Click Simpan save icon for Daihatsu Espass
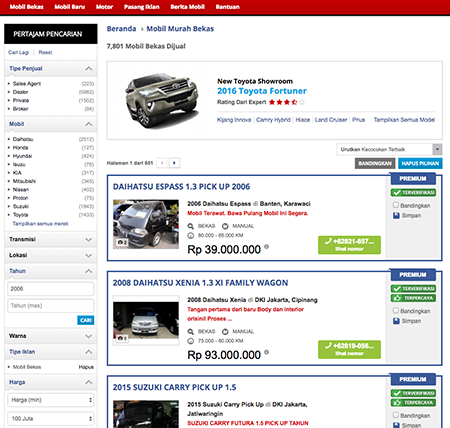 [396, 216]
